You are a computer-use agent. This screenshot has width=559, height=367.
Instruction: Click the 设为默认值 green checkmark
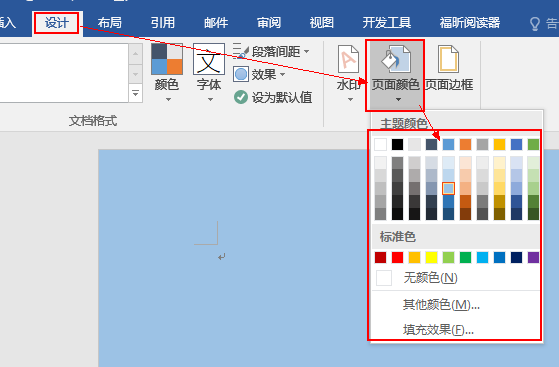point(241,97)
